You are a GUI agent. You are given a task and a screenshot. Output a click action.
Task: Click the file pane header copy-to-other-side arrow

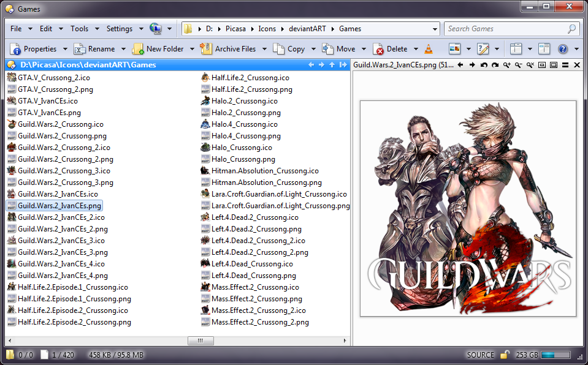pyautogui.click(x=343, y=65)
